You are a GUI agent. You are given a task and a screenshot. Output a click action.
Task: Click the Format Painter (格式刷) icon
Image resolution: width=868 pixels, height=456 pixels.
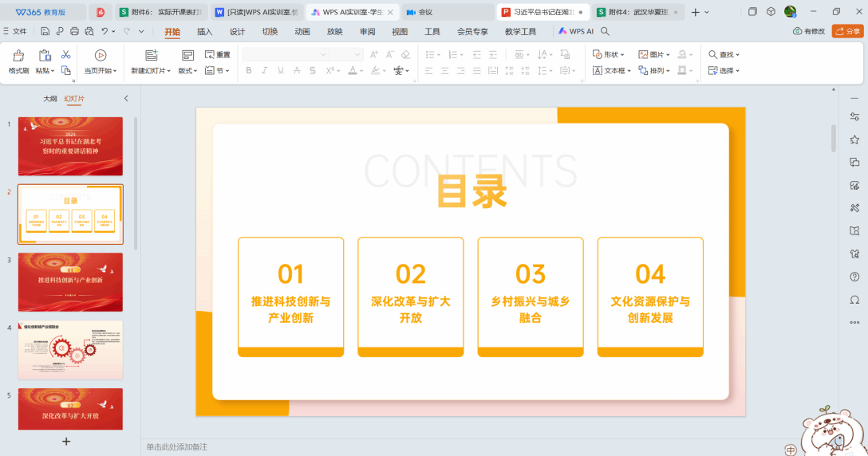pyautogui.click(x=18, y=61)
